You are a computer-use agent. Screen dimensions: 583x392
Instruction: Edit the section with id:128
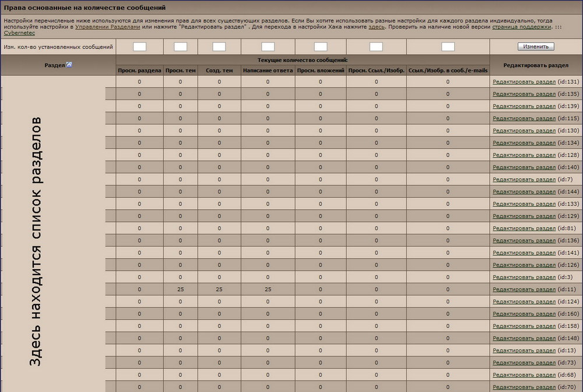pyautogui.click(x=524, y=155)
